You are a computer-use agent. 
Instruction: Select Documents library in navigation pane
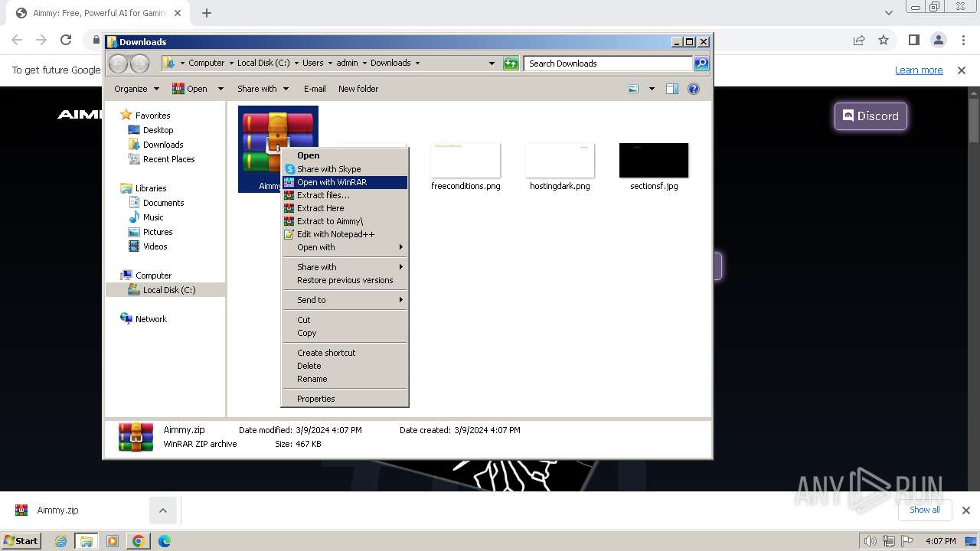[x=163, y=203]
